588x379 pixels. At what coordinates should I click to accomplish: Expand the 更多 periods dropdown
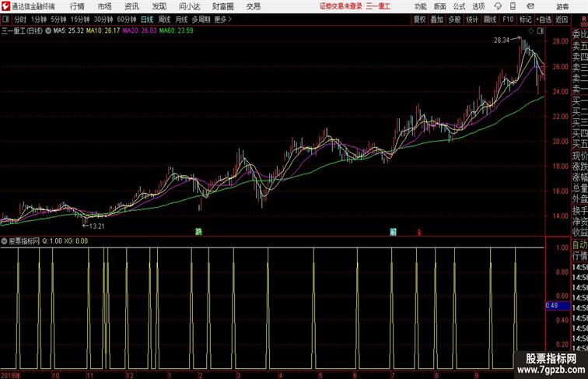(x=222, y=19)
